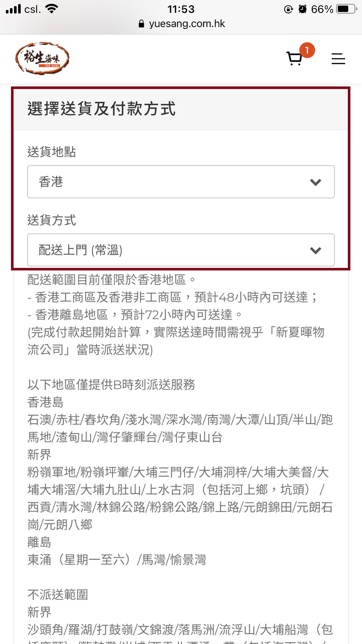The image size is (362, 644).
Task: Tap the battery indicator icon
Action: [x=346, y=9]
